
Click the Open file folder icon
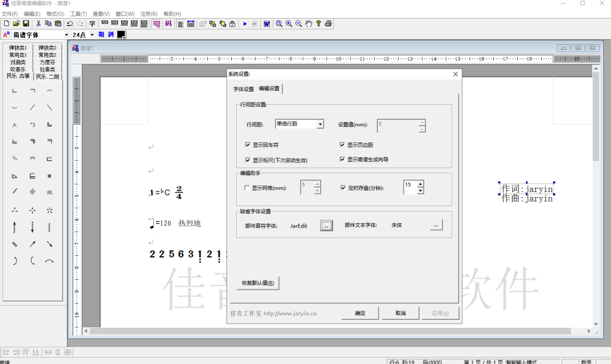pos(16,24)
